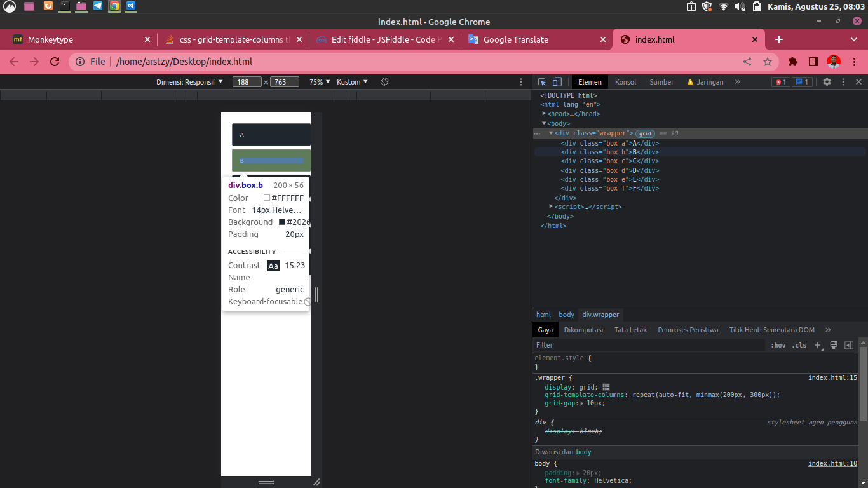Toggle the :hov element state button
Viewport: 868px width, 488px height.
pos(778,345)
